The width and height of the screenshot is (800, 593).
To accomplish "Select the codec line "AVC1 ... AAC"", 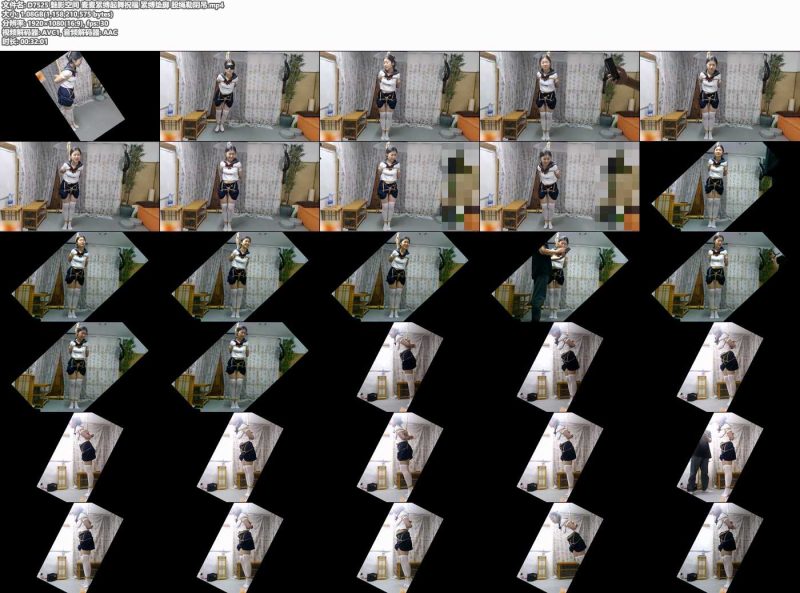I will click(59, 33).
